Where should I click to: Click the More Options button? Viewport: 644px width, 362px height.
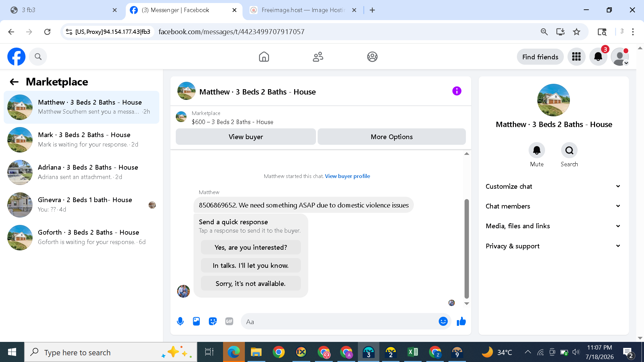click(392, 137)
